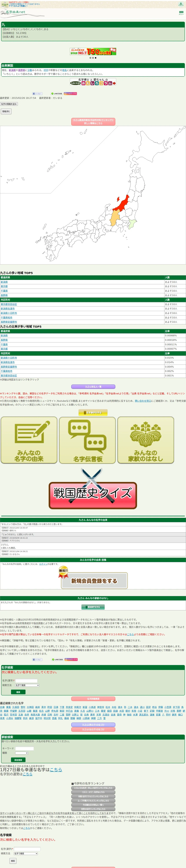Image resolution: width=186 pixels, height=868 pixels.
Task: Open the 九さん(男の子)の名づけ button
Action: coord(93,725)
